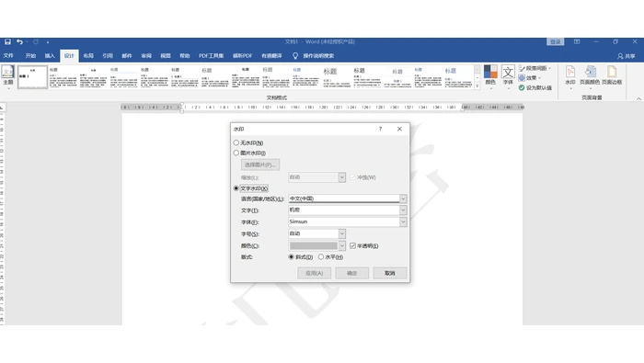Click the ribbon display options icon

click(577, 42)
